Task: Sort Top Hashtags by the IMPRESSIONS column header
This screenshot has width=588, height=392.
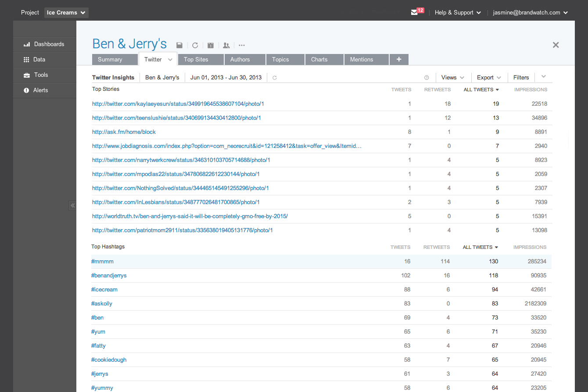Action: pyautogui.click(x=530, y=247)
